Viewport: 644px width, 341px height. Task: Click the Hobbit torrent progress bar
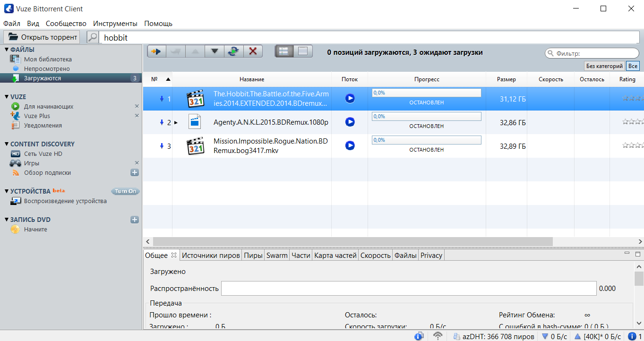[x=427, y=93]
